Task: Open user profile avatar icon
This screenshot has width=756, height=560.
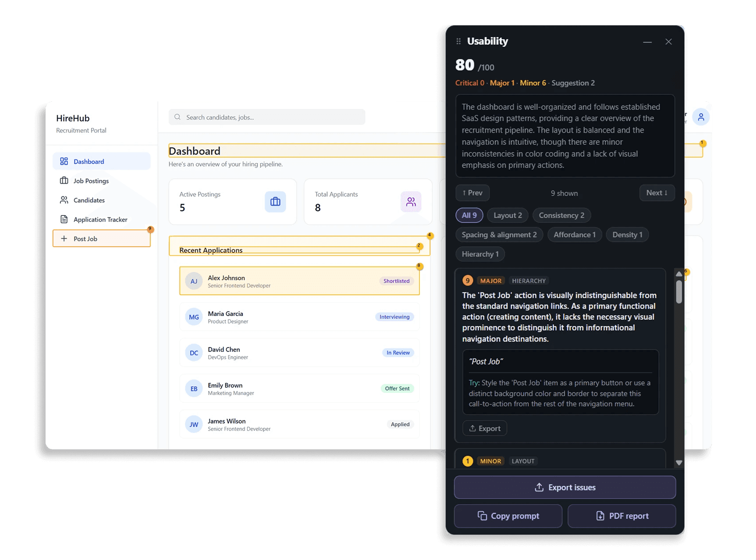Action: pos(701,117)
